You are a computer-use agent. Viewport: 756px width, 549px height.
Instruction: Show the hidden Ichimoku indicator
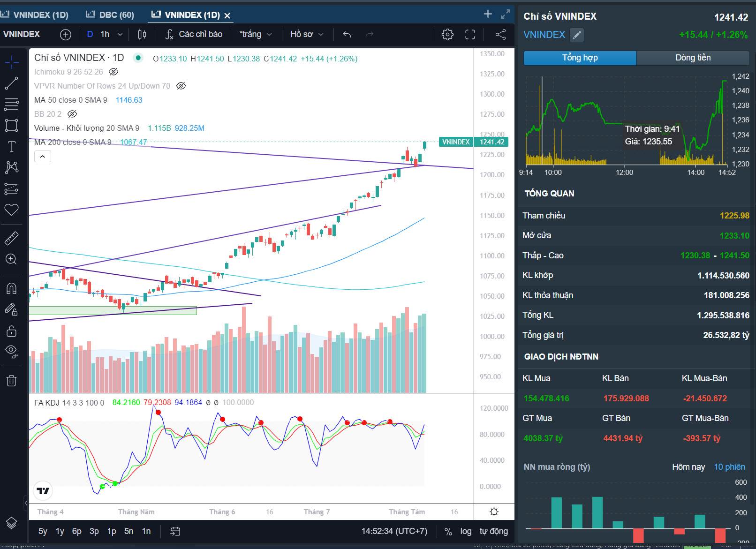coord(113,72)
